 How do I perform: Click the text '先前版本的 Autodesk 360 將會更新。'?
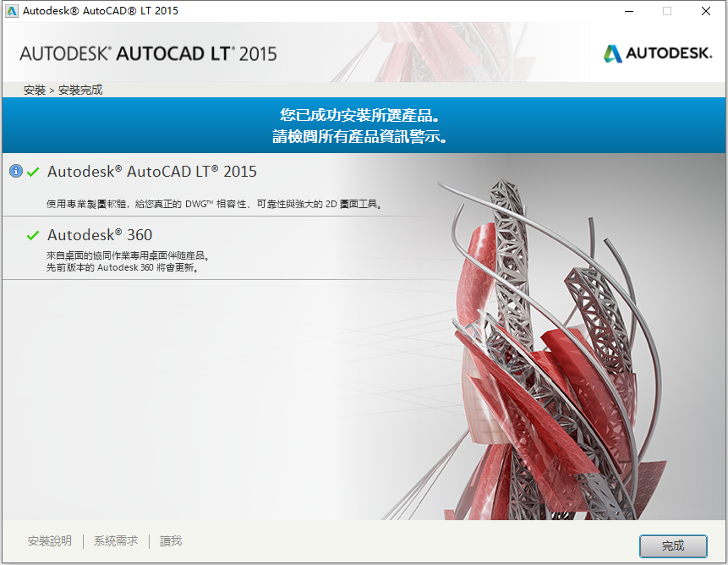(x=123, y=267)
